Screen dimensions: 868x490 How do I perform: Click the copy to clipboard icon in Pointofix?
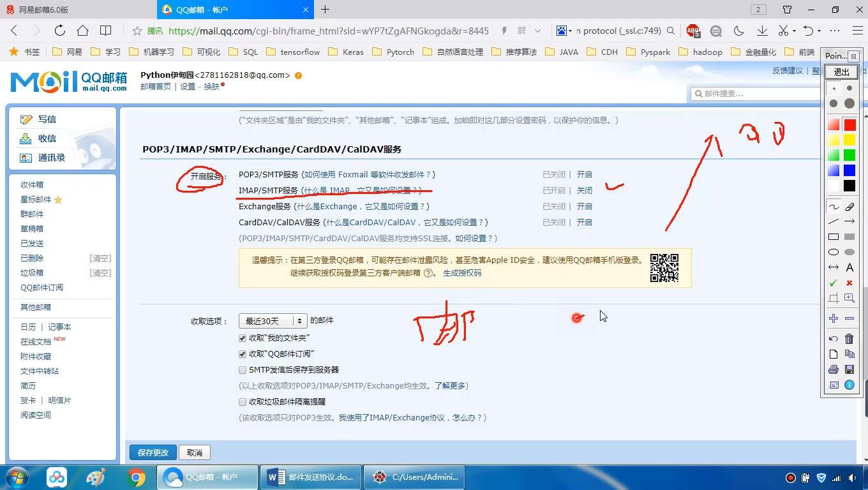(849, 354)
